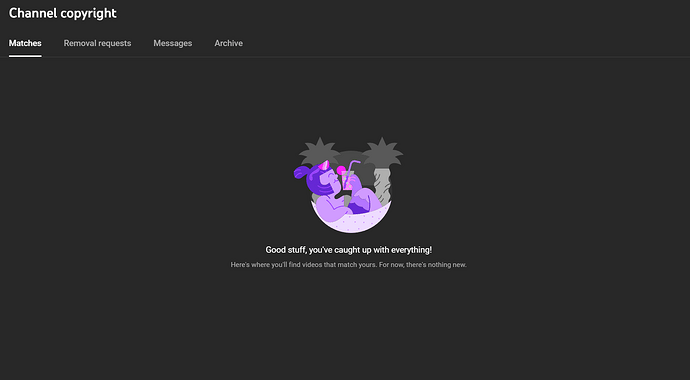Switch to the Matches tab
The width and height of the screenshot is (690, 380).
tap(25, 43)
